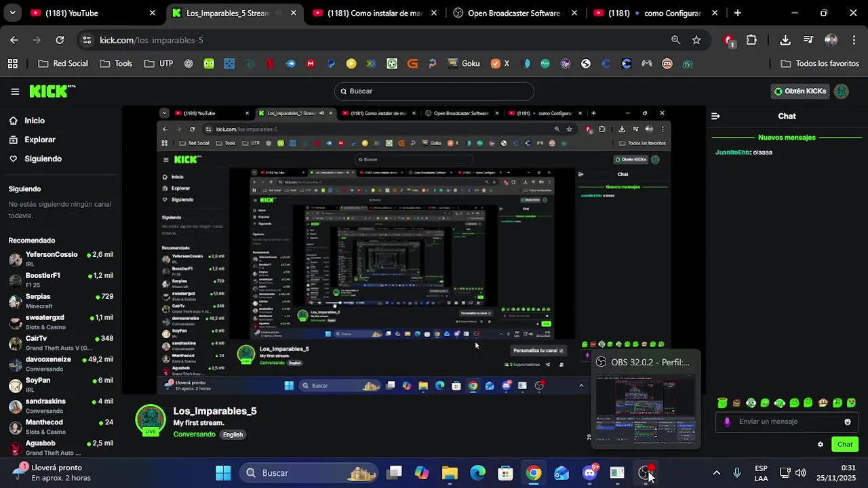Click the Los_Imparables_5 channel avatar with LIVE badge
Viewport: 868px width, 488px height.
pos(151,421)
